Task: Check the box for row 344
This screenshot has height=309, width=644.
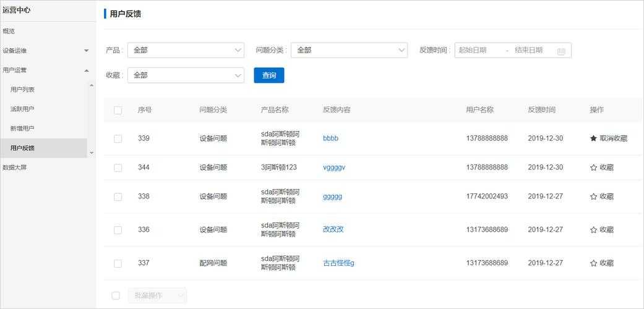Action: click(118, 168)
